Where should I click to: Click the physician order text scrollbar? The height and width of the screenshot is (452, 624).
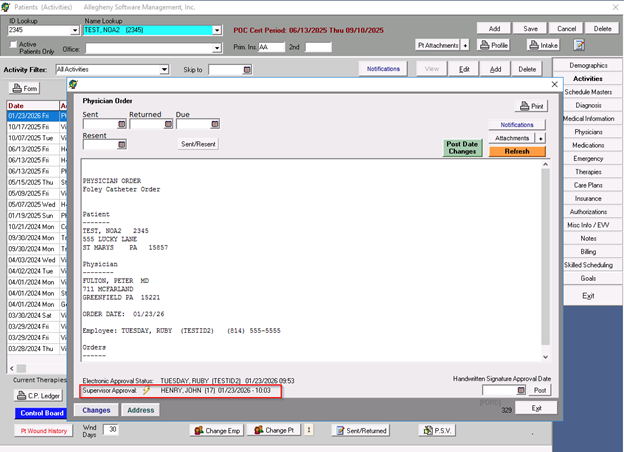(x=545, y=260)
